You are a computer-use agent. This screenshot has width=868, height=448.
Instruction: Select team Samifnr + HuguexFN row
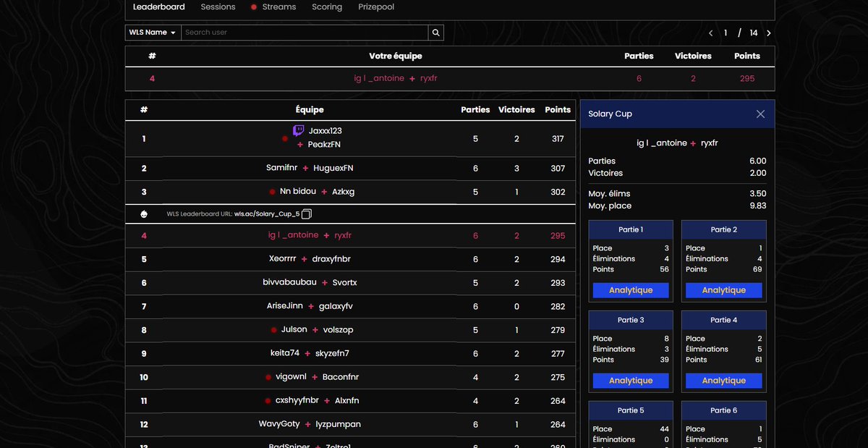[350, 168]
